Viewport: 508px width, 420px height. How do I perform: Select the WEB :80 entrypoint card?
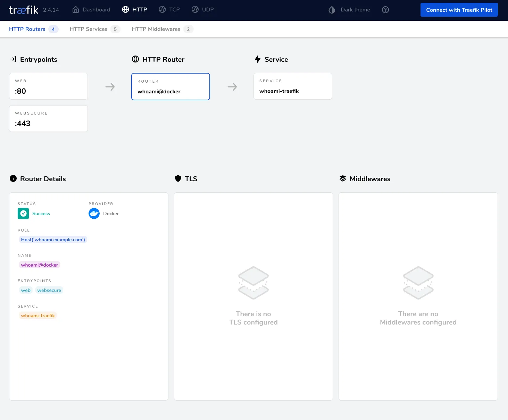[x=48, y=86]
